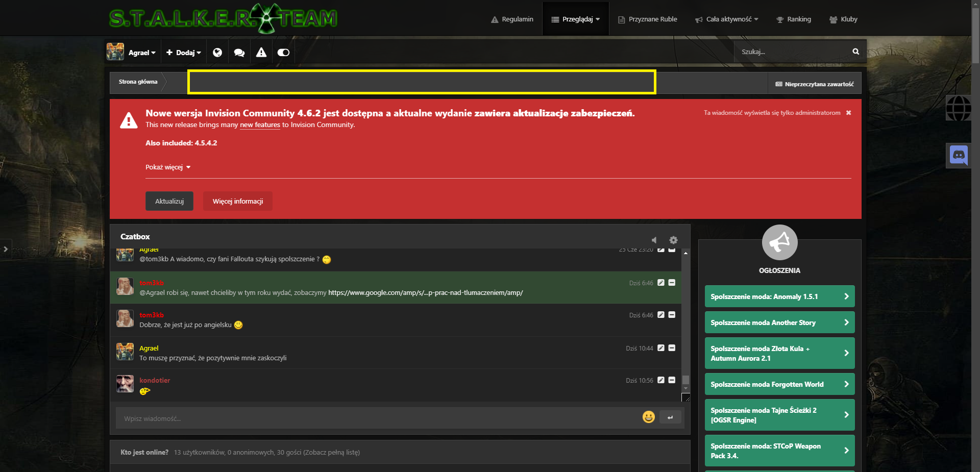
Task: Click the S.T.A.L.K.E.R. Team logo
Action: point(223,18)
